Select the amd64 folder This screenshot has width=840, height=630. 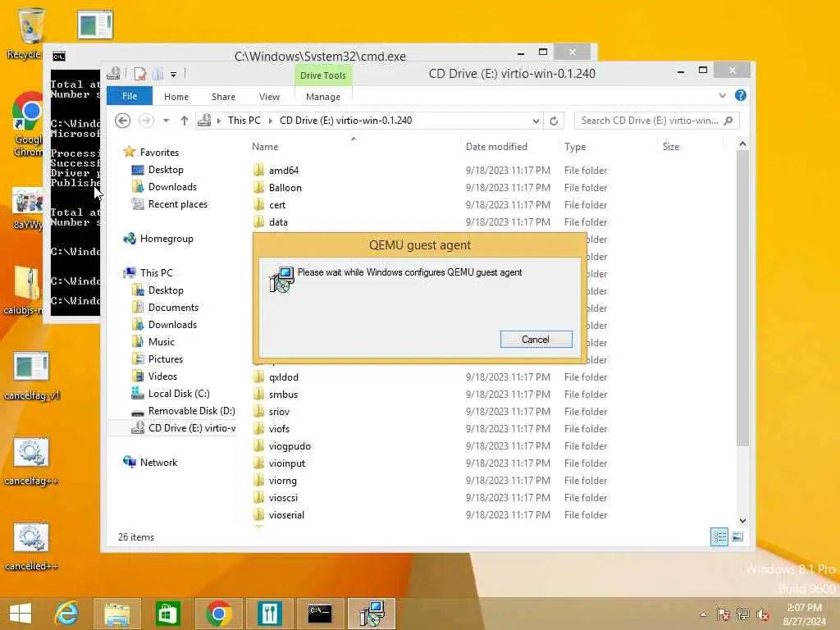283,171
